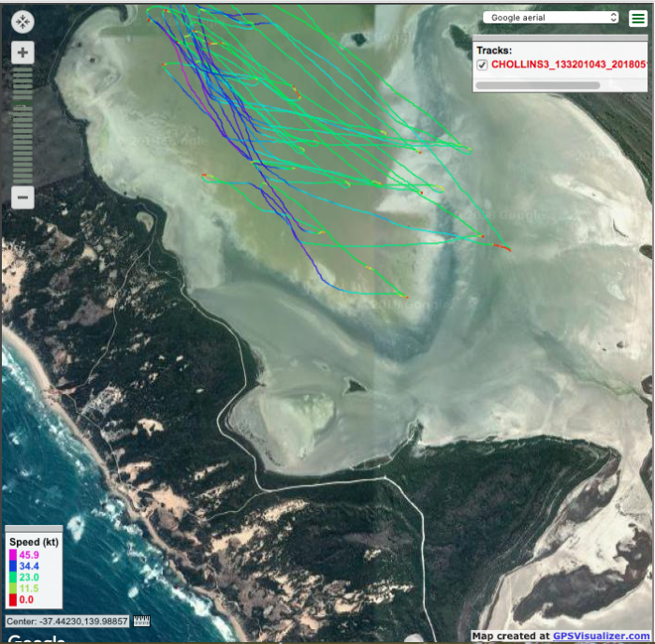The height and width of the screenshot is (644, 655).
Task: Click the magenta 45.9 speed swatch
Action: click(x=12, y=555)
